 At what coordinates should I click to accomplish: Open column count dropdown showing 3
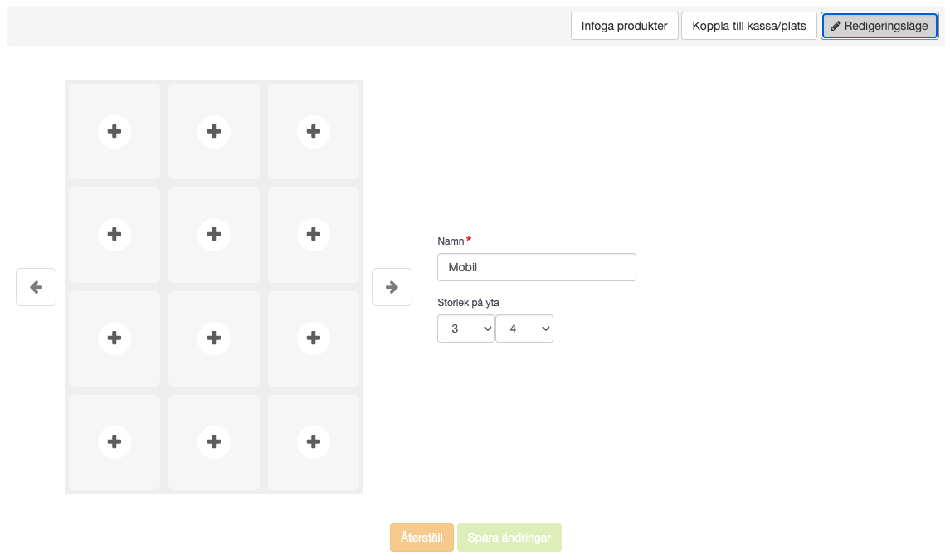[466, 329]
